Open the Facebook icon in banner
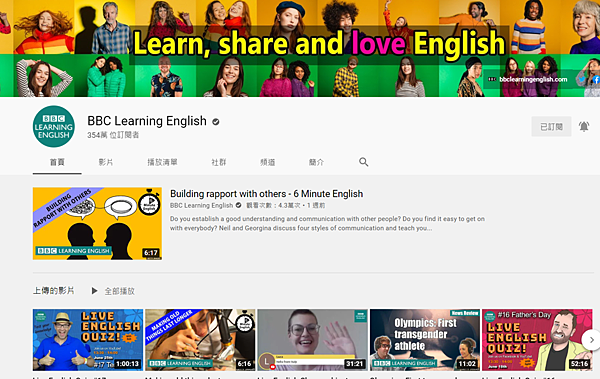 [x=596, y=79]
